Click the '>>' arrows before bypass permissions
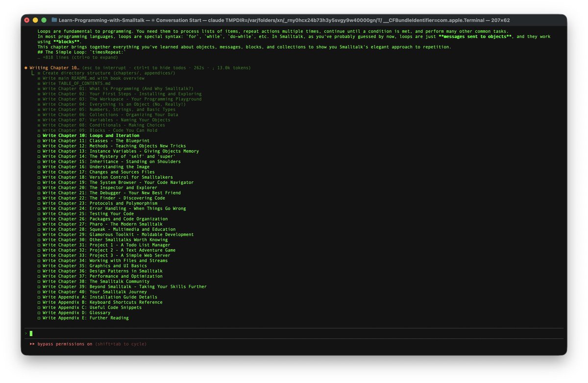Screen dimensions: 588x383 click(32, 344)
